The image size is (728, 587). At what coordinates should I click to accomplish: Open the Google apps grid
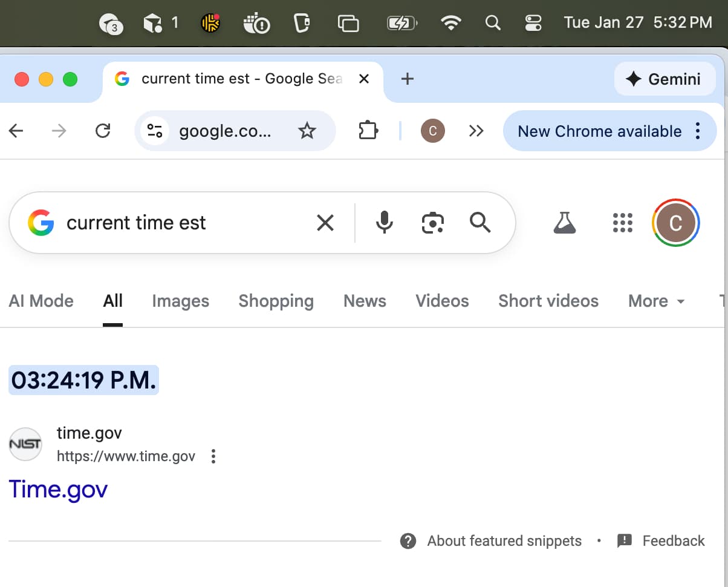pos(622,223)
